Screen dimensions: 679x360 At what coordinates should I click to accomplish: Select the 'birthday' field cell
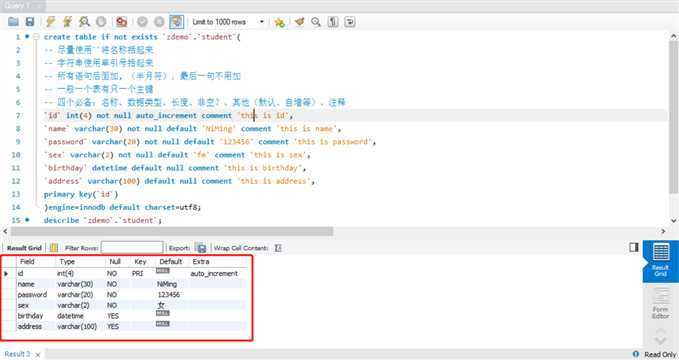pos(30,316)
